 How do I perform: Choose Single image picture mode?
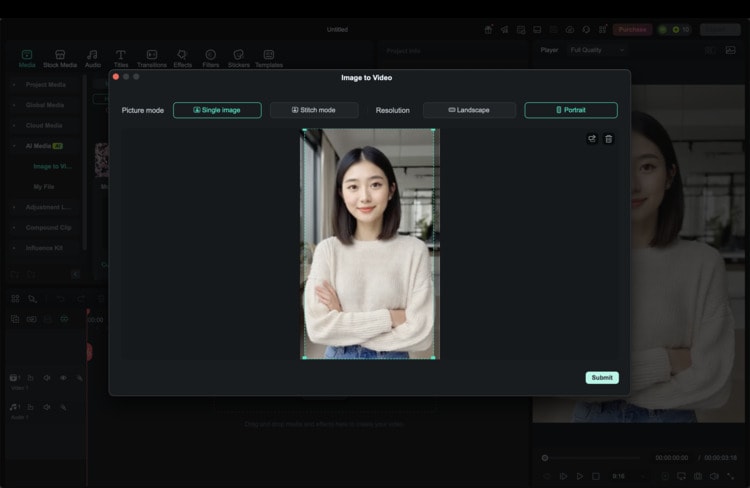pos(217,110)
